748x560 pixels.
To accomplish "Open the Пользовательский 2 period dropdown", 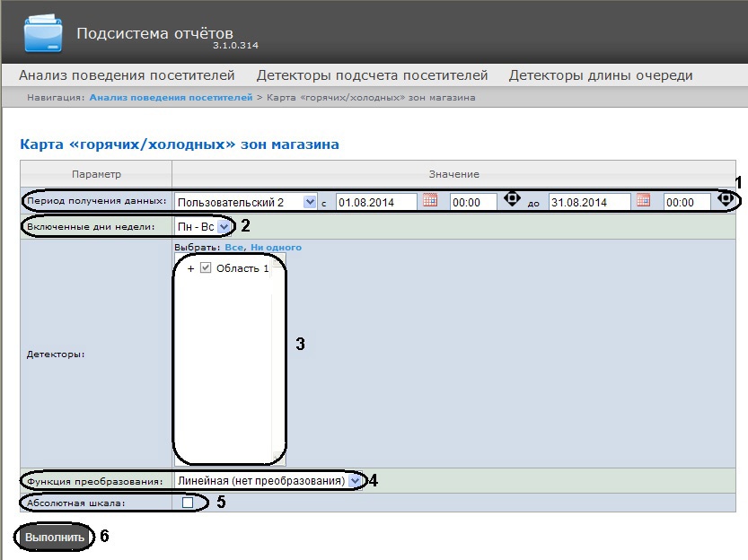I will click(310, 202).
